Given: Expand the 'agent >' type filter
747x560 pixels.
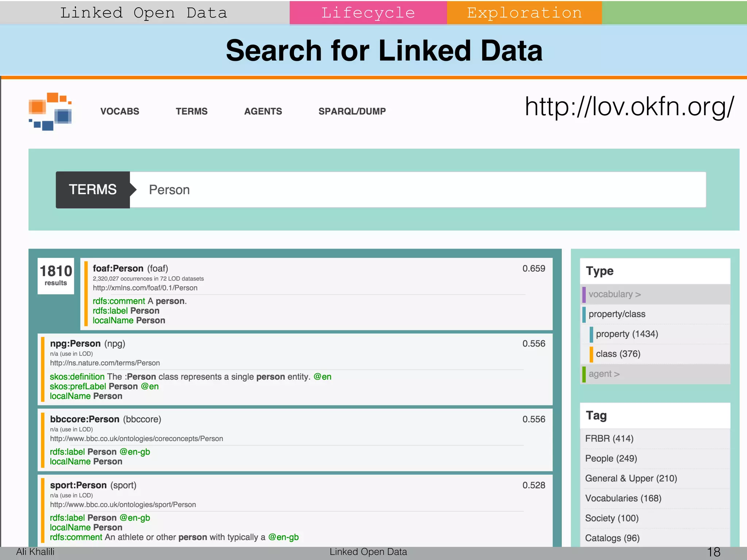Looking at the screenshot, I should click(x=604, y=374).
